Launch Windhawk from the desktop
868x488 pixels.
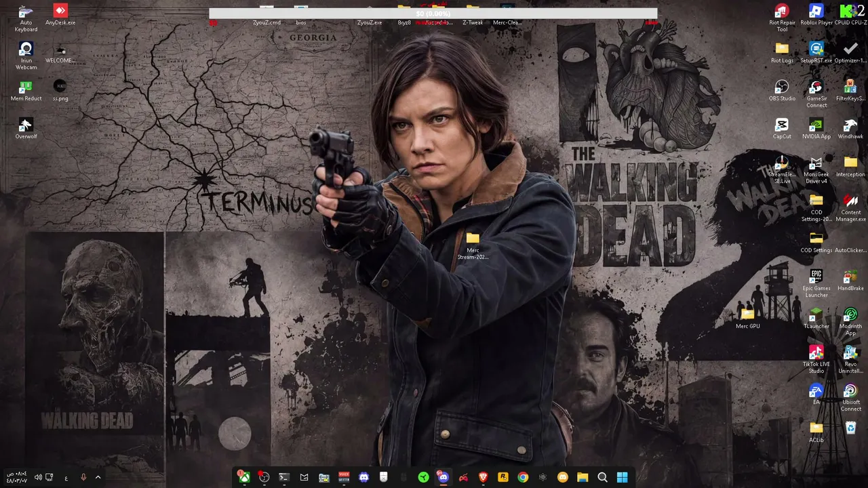850,129
